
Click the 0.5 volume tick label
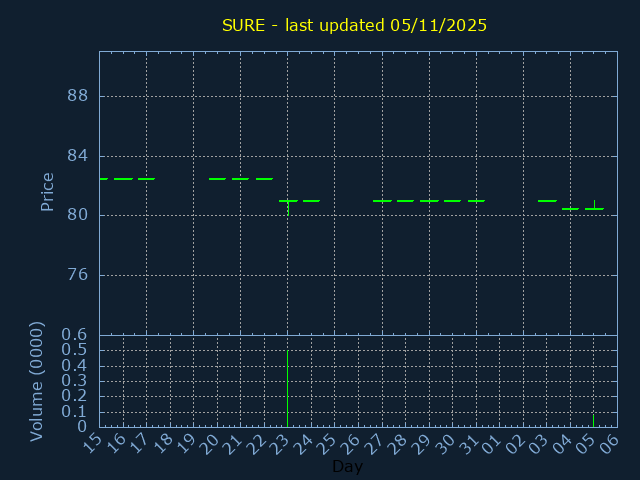(76, 350)
